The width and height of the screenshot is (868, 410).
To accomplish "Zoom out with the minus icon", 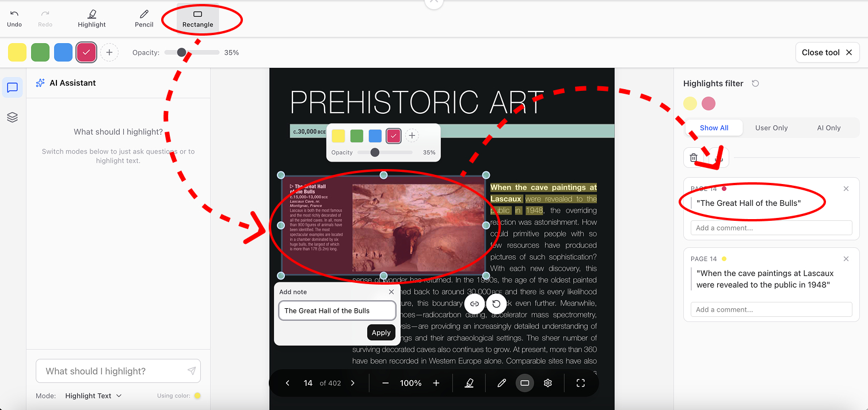I will (386, 383).
